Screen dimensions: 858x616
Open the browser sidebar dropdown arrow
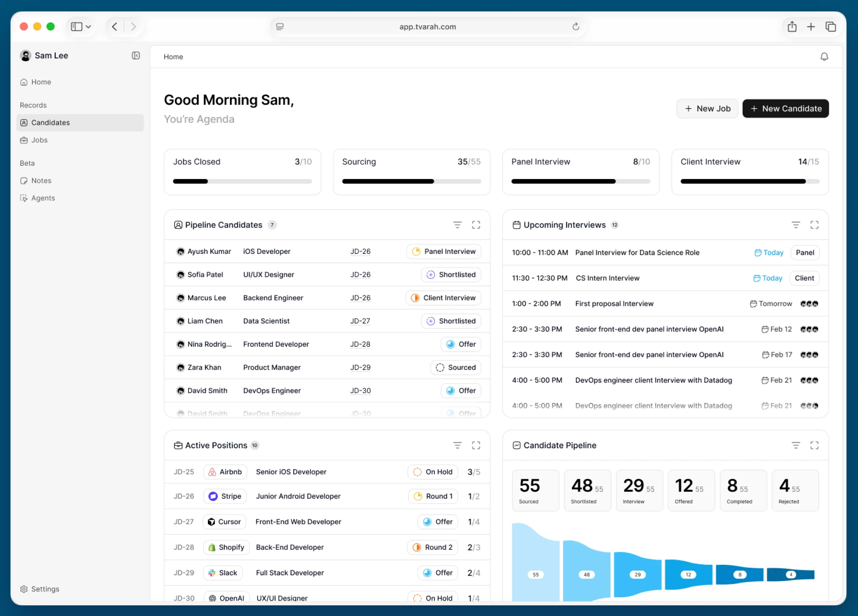[x=88, y=27]
